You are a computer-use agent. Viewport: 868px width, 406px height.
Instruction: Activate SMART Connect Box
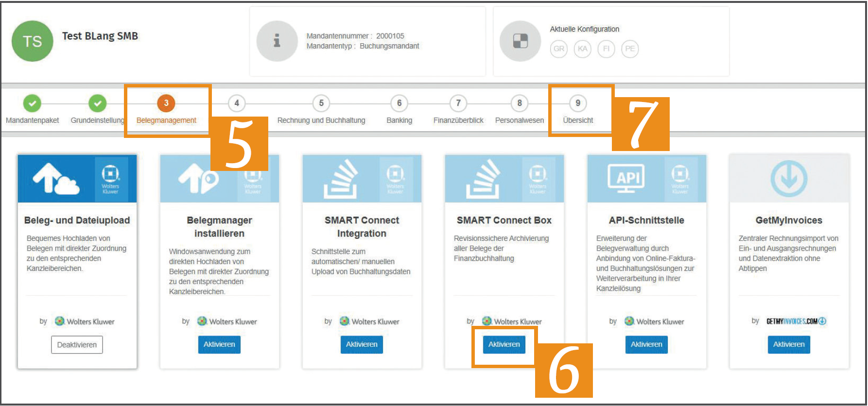tap(504, 344)
